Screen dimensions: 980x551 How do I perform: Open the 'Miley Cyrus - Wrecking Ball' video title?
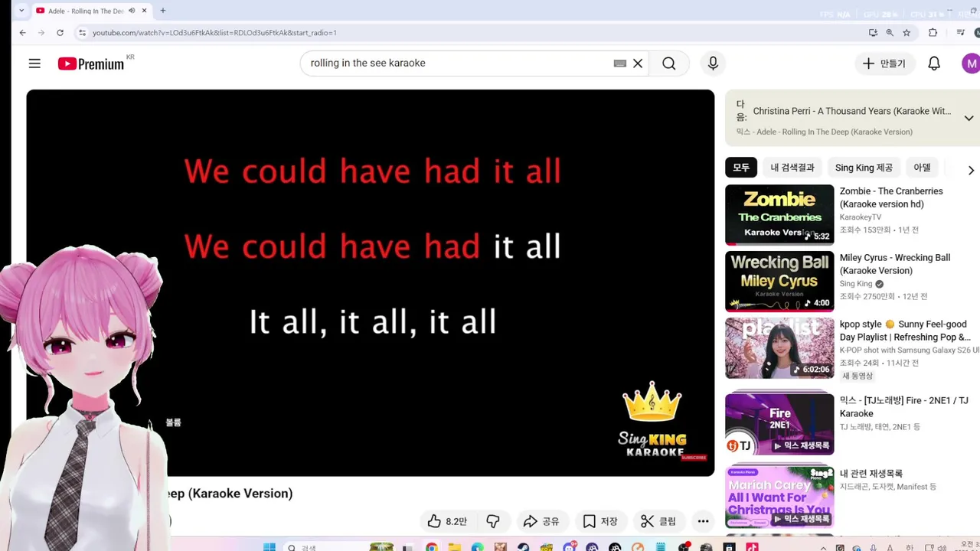895,264
